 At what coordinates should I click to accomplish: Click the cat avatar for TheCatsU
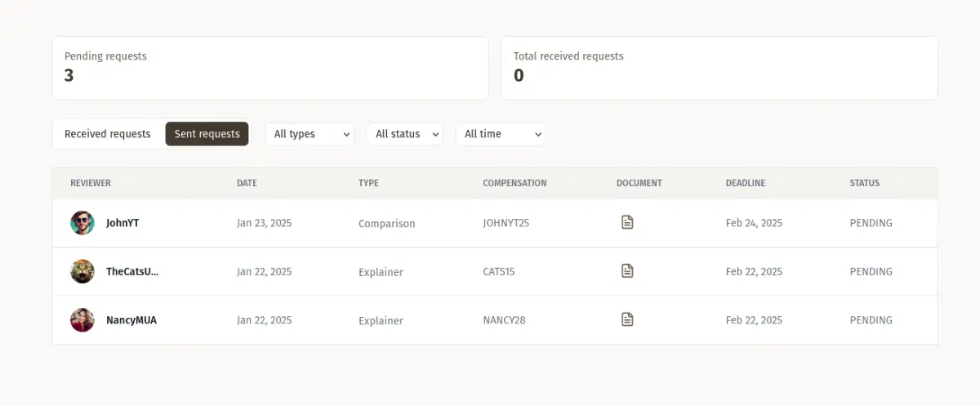point(82,271)
